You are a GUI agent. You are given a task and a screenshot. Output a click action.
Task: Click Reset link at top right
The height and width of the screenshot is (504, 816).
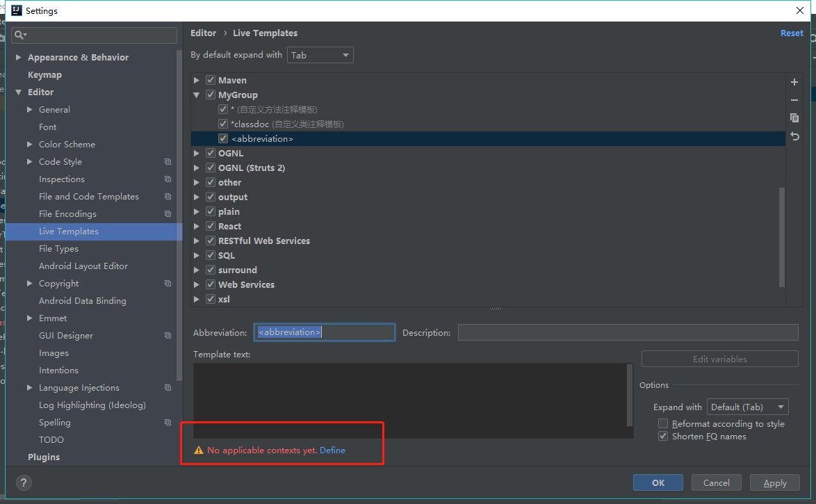pos(792,33)
